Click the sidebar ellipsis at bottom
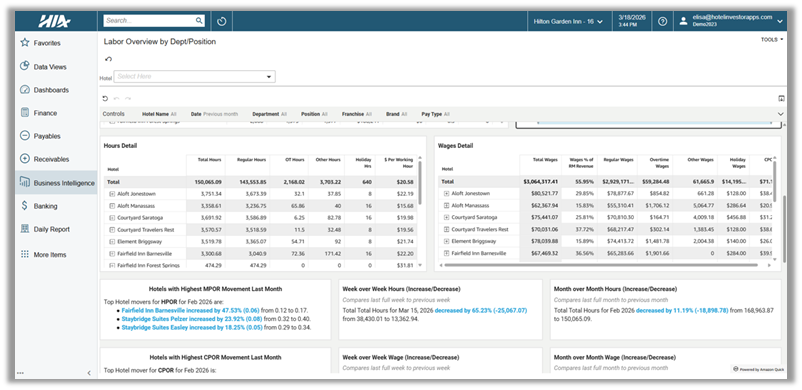Image resolution: width=802 pixels, height=390 pixels. point(20,373)
